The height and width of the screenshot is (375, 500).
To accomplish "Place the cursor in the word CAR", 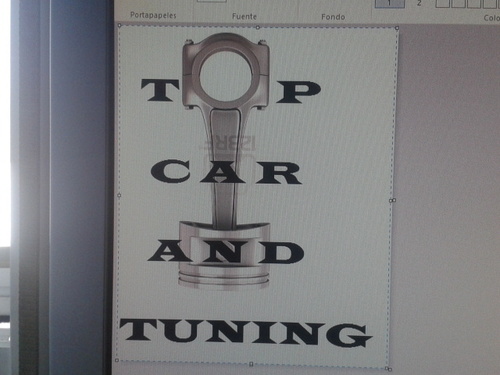I will tap(226, 172).
